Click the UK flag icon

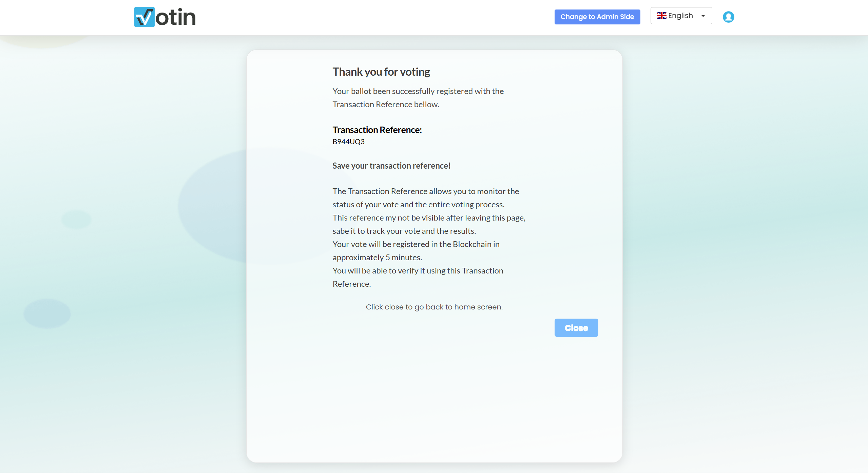pos(661,16)
